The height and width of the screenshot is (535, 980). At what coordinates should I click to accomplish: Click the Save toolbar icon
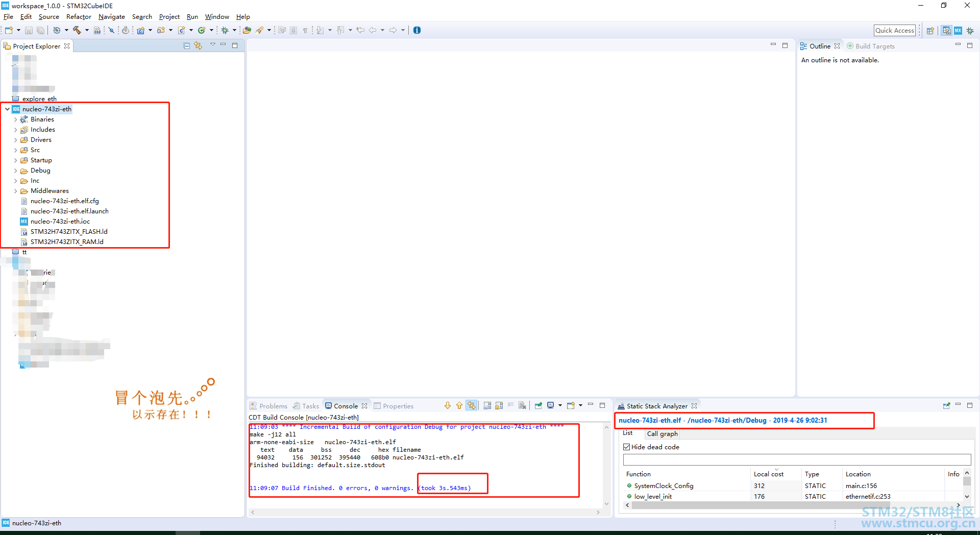[x=29, y=30]
